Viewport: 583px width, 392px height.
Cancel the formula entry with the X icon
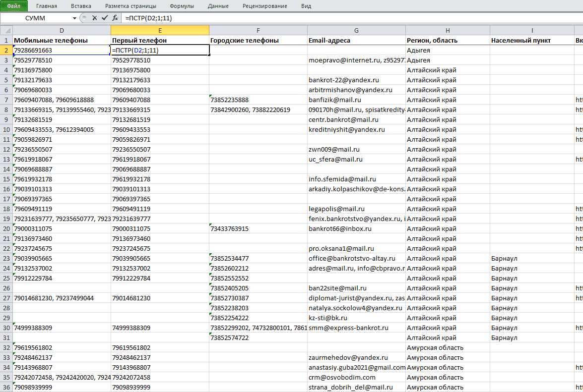(x=94, y=18)
